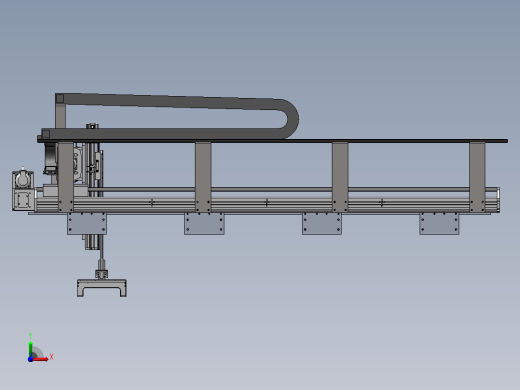Pick the coupling block just above the gripper
520x390 pixels.
(x=102, y=274)
